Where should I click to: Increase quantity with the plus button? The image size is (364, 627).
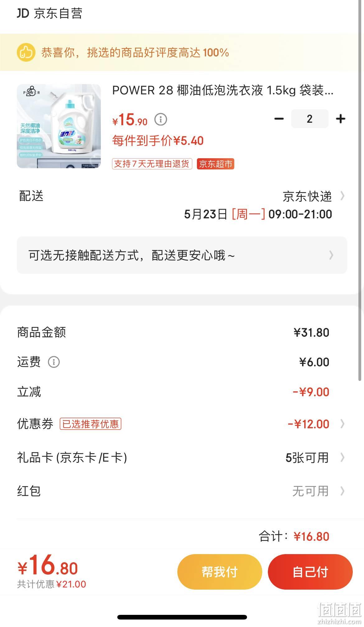point(341,119)
